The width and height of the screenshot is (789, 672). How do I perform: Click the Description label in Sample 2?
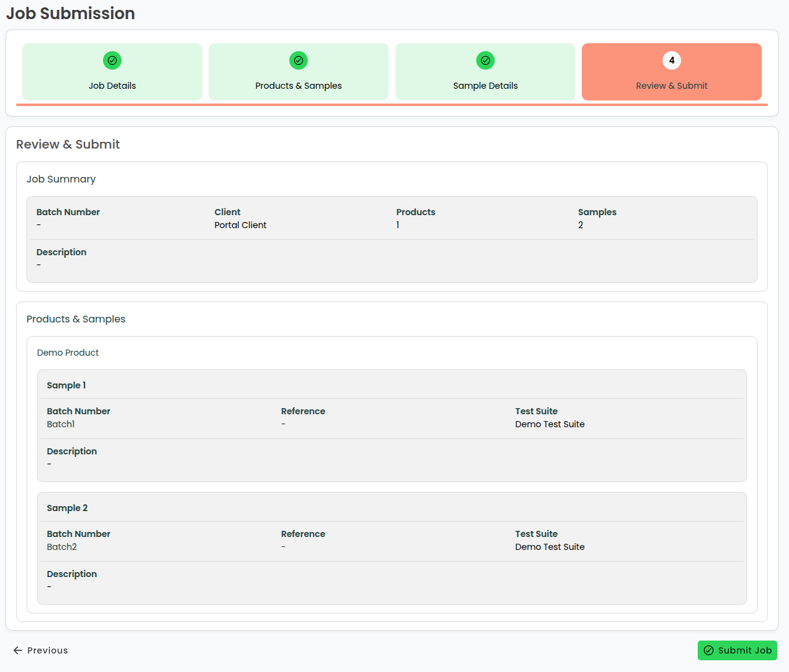72,574
